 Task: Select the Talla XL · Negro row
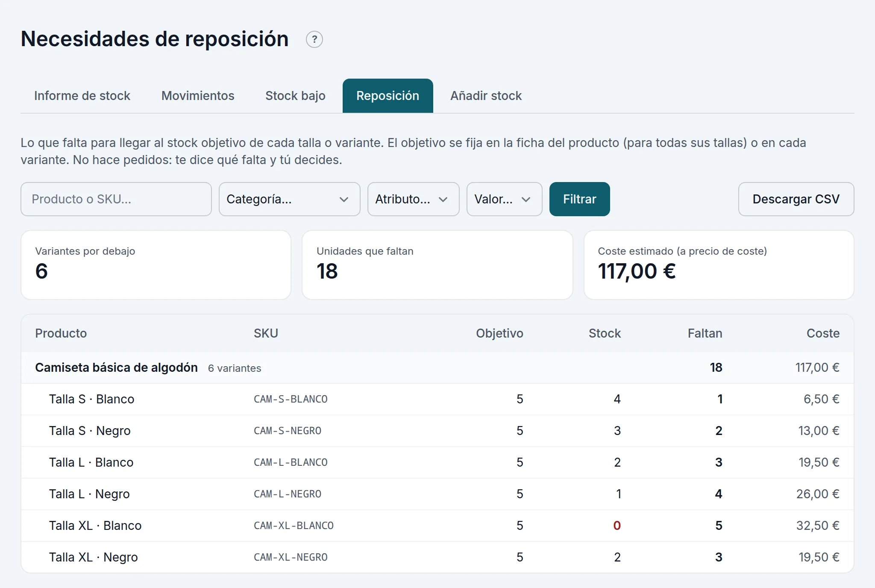pos(437,557)
